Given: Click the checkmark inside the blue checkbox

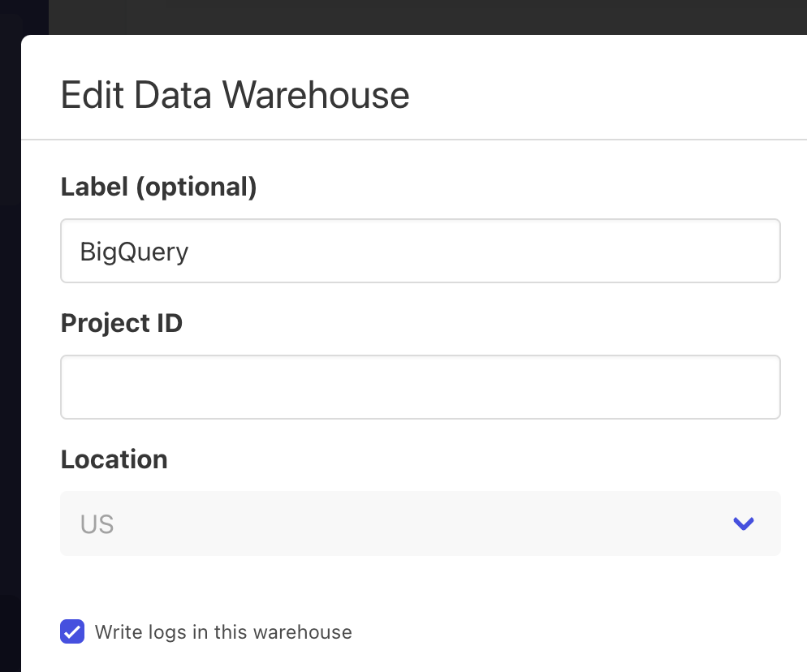Looking at the screenshot, I should [x=71, y=631].
